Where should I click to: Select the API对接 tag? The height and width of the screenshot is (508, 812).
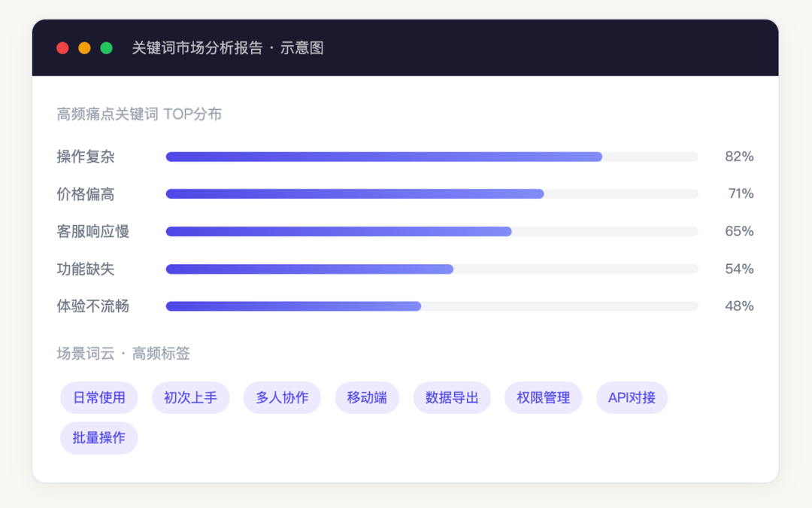632,397
